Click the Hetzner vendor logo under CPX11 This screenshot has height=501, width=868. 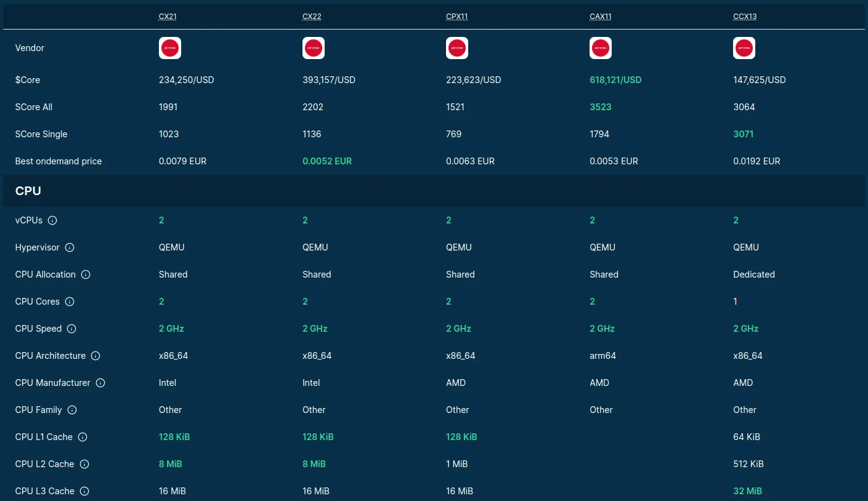[x=457, y=48]
